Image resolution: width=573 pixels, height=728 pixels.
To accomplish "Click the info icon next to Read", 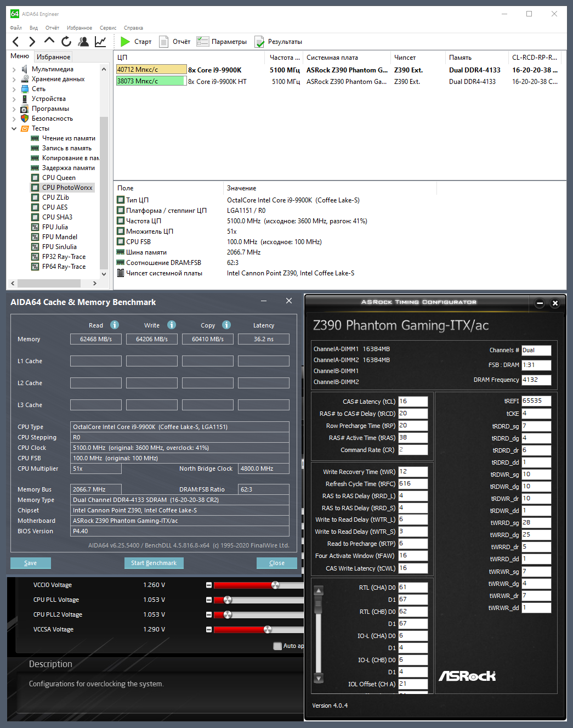I will click(115, 325).
